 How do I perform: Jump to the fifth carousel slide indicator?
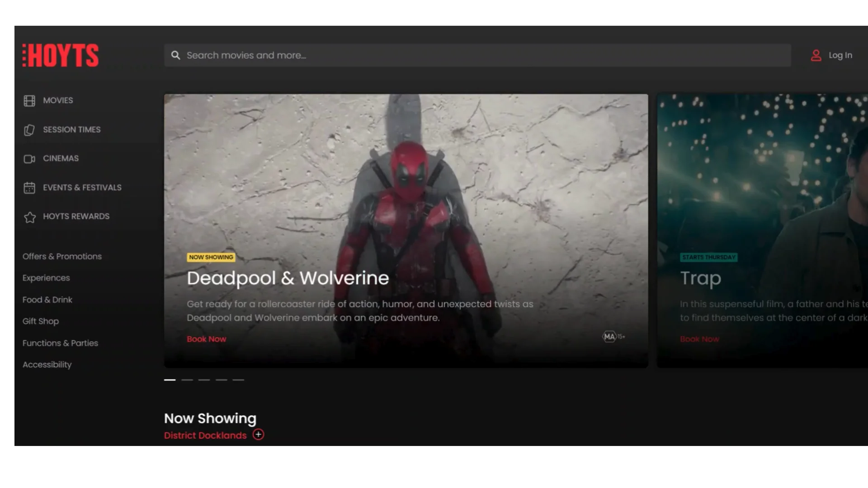coord(238,380)
